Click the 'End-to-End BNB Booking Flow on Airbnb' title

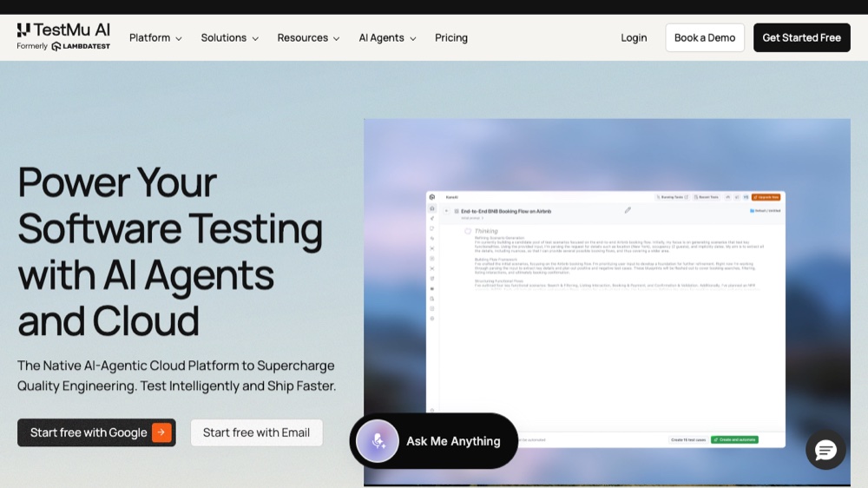click(506, 211)
